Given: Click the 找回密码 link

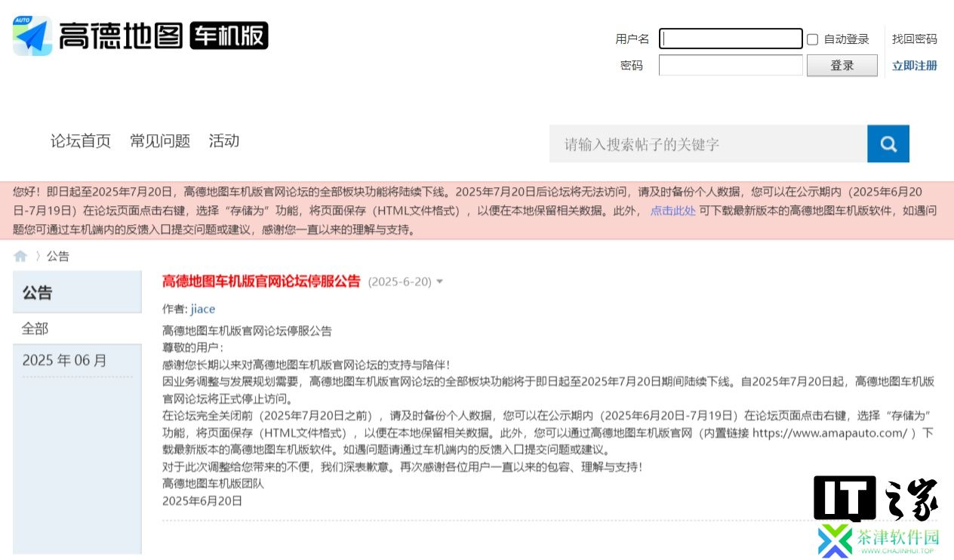Looking at the screenshot, I should pyautogui.click(x=915, y=39).
